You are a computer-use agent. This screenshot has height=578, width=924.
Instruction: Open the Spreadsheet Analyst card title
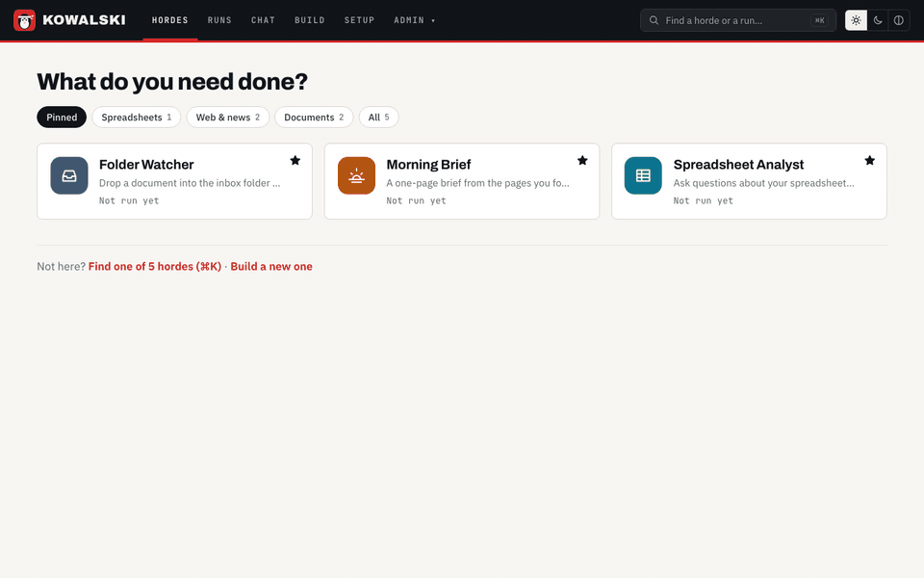(738, 165)
